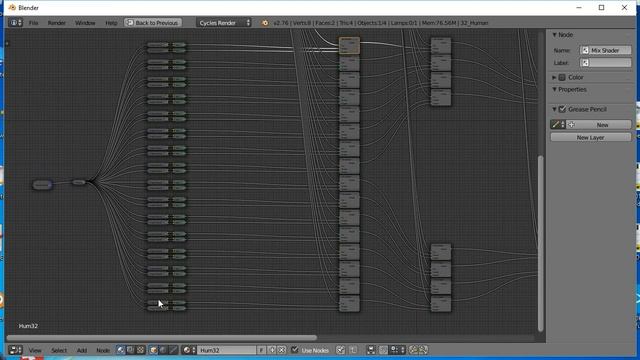640x360 pixels.
Task: Collapse the Node panel
Action: pos(554,35)
